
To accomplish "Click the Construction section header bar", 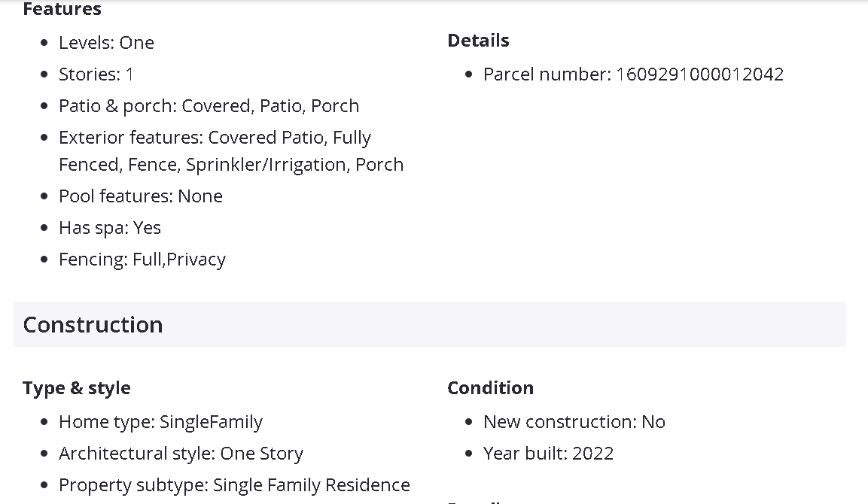I will click(x=429, y=324).
